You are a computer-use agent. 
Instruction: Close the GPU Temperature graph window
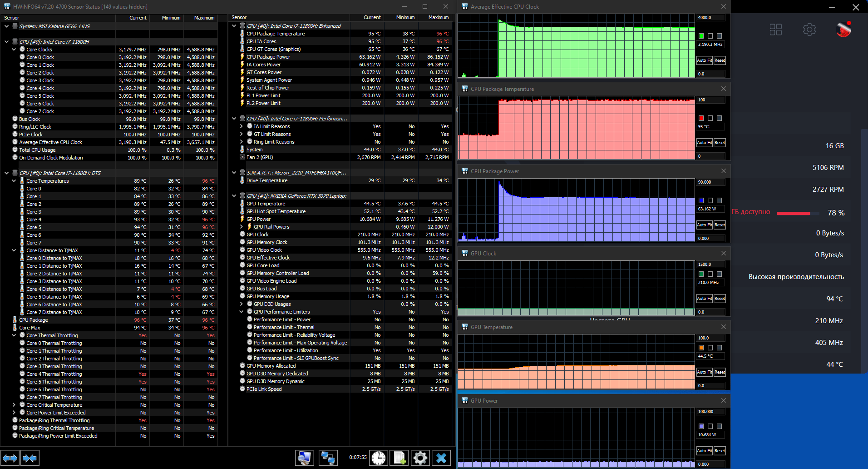click(724, 327)
